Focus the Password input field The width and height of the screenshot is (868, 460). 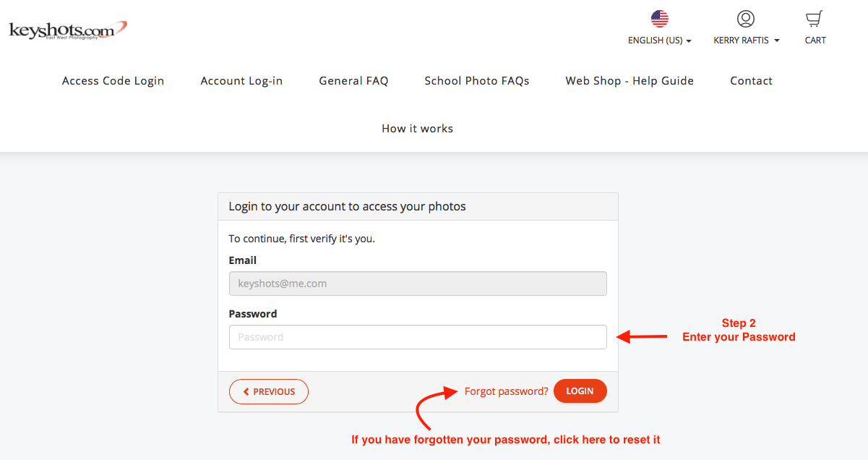(418, 337)
